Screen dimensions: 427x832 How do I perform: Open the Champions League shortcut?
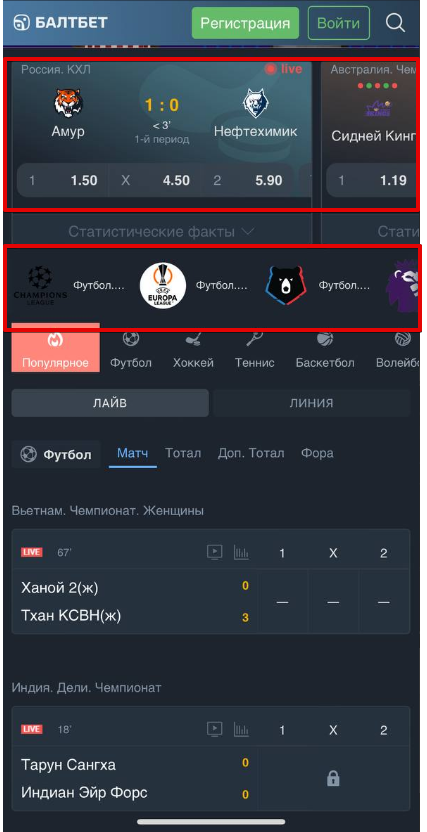pyautogui.click(x=40, y=285)
